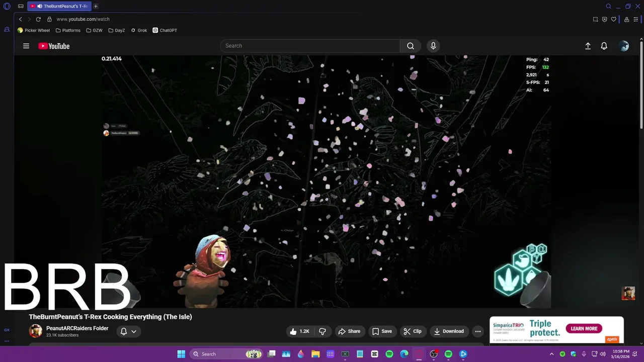Take a snapshot with Opera toolbar icon

[x=595, y=19]
